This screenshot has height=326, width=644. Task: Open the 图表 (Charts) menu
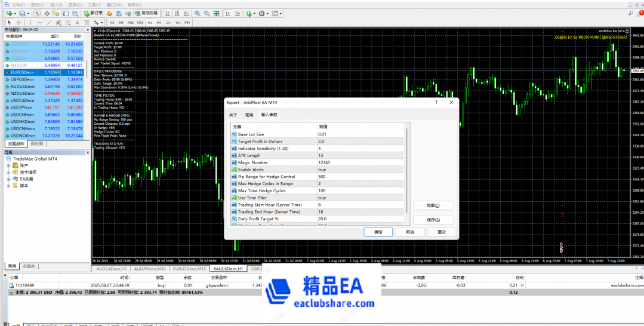pyautogui.click(x=75, y=4)
